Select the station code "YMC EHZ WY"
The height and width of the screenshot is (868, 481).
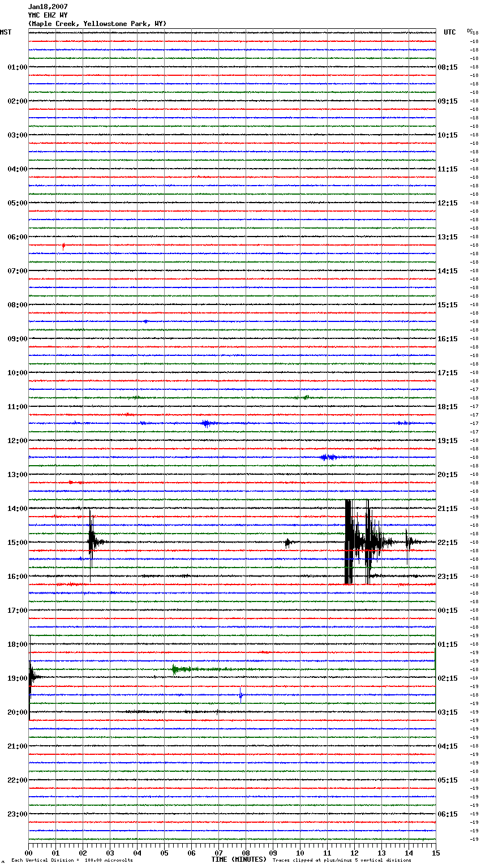pos(48,15)
